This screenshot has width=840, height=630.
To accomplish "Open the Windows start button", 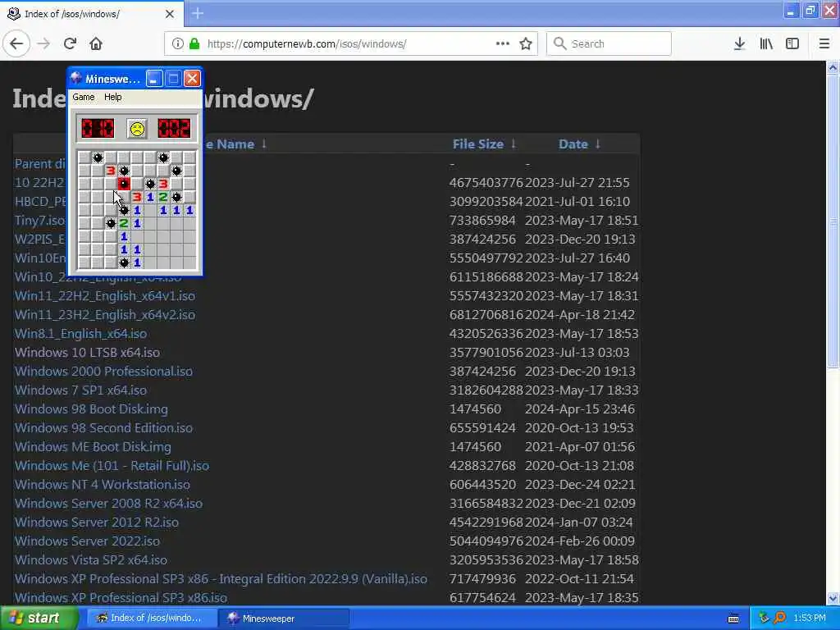I will click(38, 618).
